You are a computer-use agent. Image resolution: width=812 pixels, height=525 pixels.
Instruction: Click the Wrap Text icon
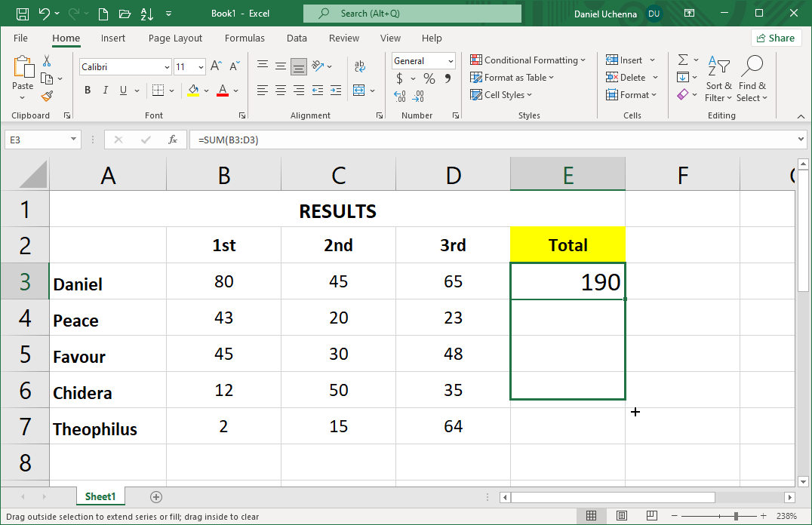(x=360, y=66)
